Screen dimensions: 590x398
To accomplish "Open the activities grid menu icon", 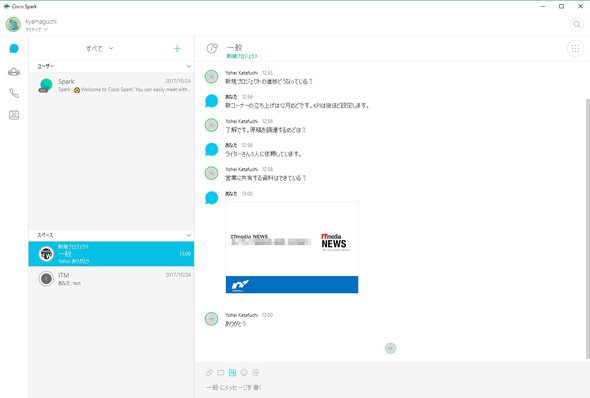I will (575, 49).
